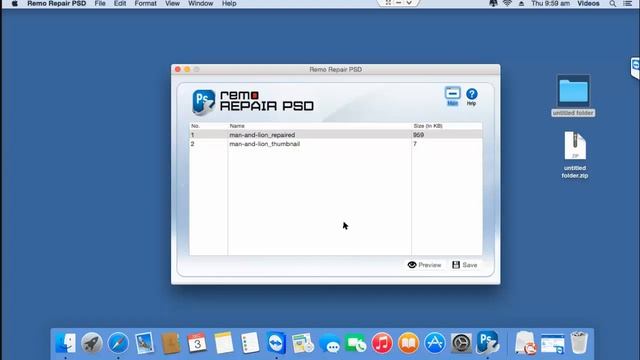Open Safari from the Dock

(x=118, y=342)
